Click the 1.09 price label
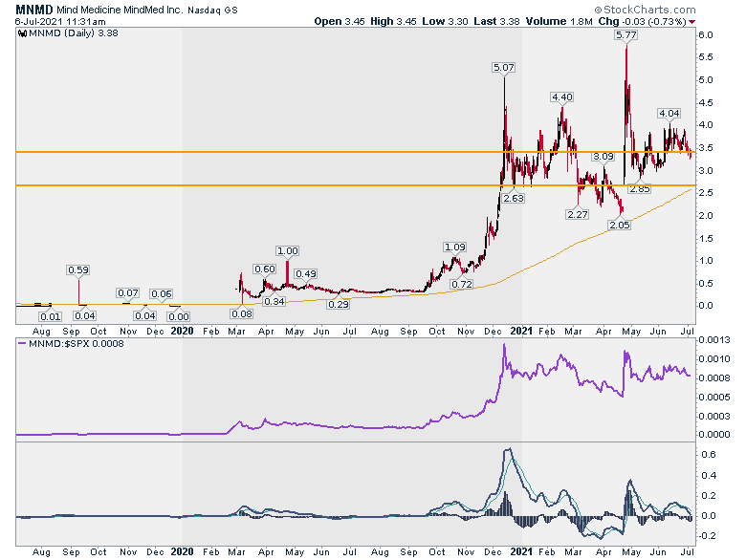Screen dimensions: 746x560 454,248
